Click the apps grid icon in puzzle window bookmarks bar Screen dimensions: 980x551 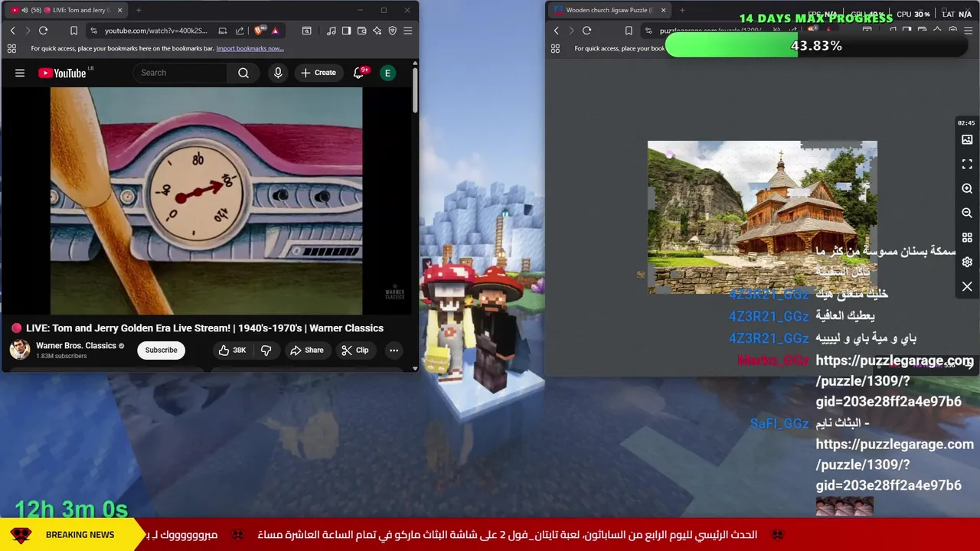[555, 48]
